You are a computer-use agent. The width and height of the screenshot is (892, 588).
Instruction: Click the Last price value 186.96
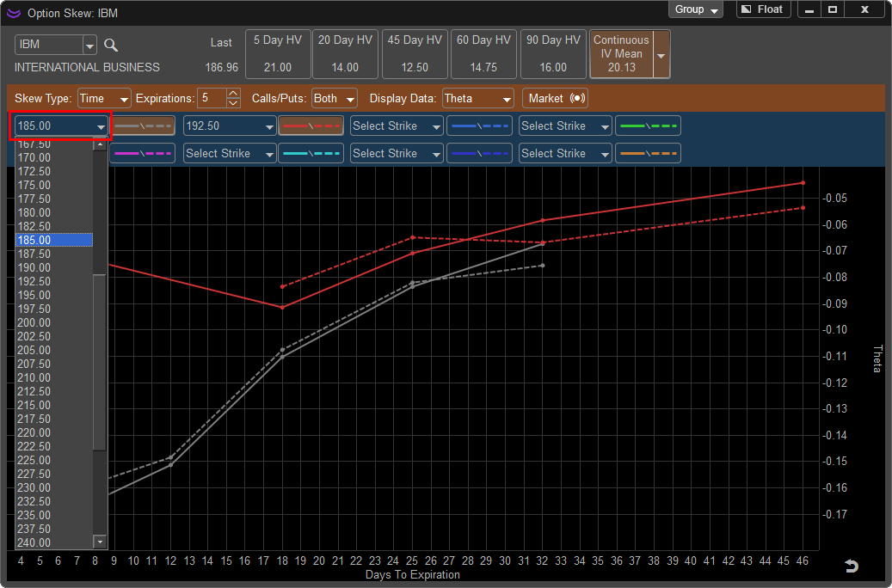221,67
